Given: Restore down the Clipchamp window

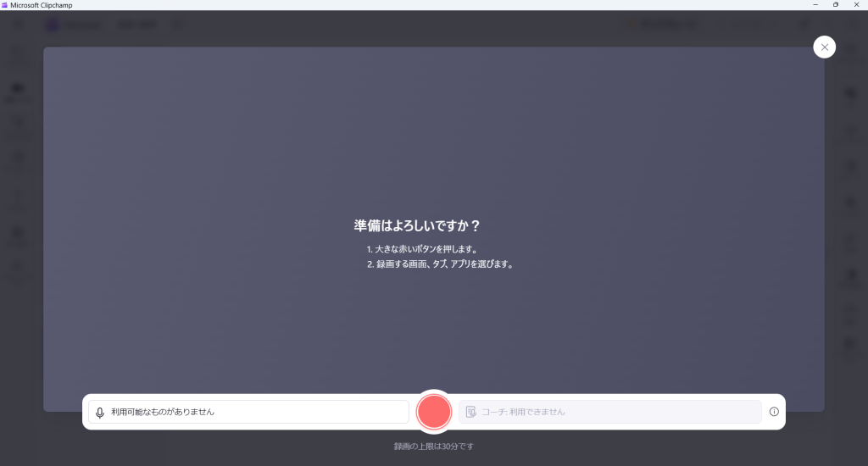Looking at the screenshot, I should (x=836, y=5).
